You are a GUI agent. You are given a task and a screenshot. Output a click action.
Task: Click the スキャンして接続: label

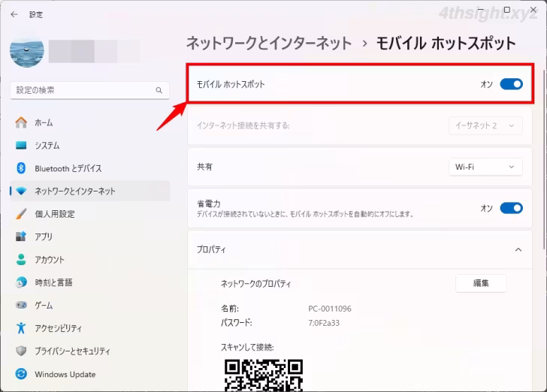[x=247, y=348]
